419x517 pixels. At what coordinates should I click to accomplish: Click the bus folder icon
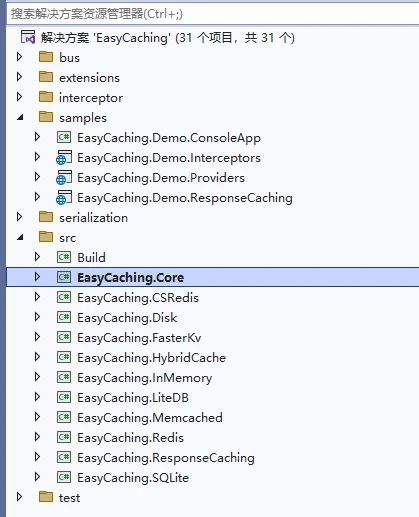(x=46, y=57)
